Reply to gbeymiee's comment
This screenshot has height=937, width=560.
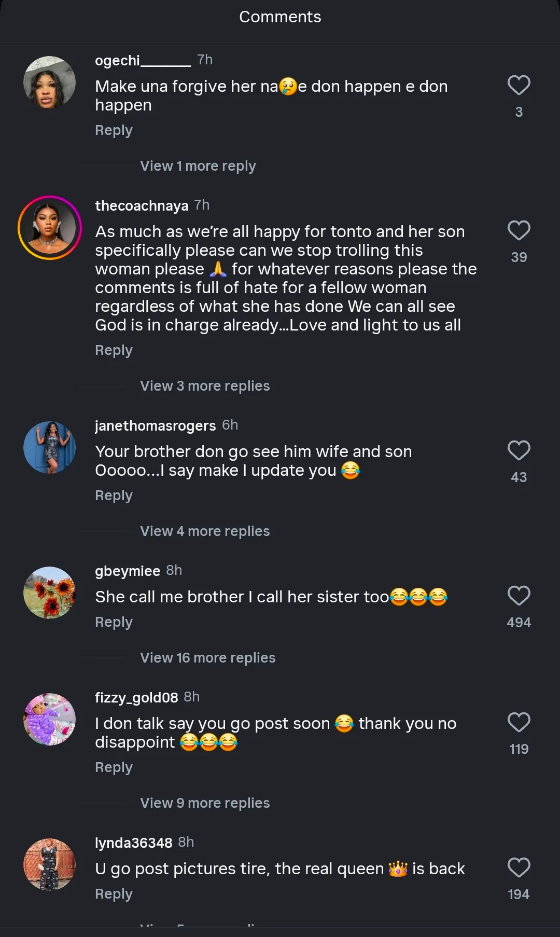[x=114, y=622]
